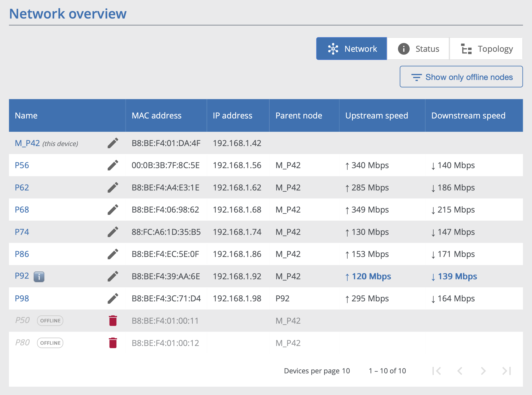Select IP address 192.168.1.42
Image resolution: width=532 pixels, height=395 pixels.
point(237,143)
